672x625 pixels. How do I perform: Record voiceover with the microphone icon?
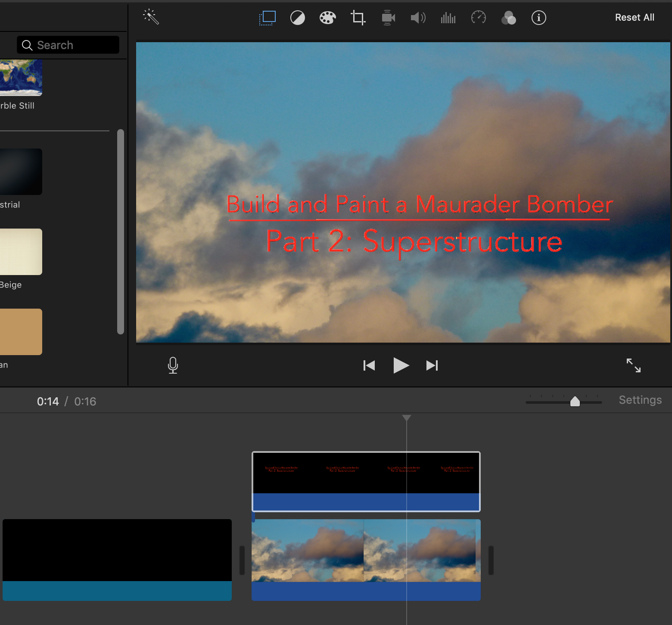coord(173,365)
